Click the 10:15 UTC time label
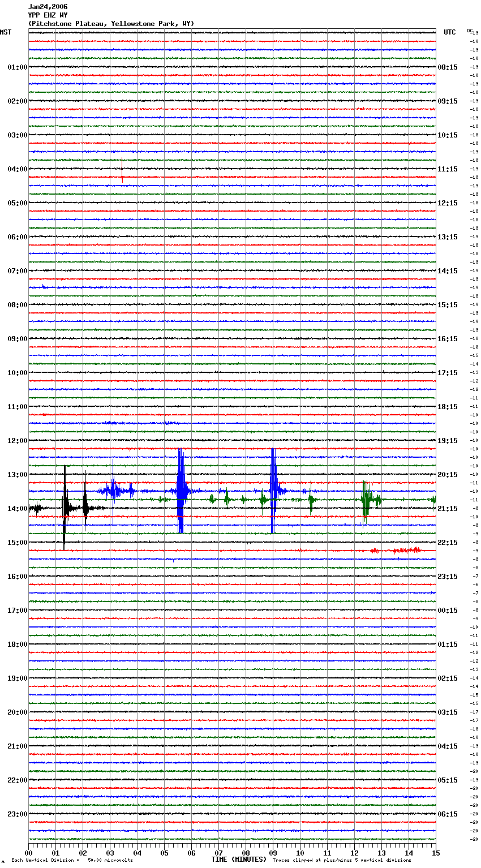Screen dimensions: 481x868 (448, 135)
